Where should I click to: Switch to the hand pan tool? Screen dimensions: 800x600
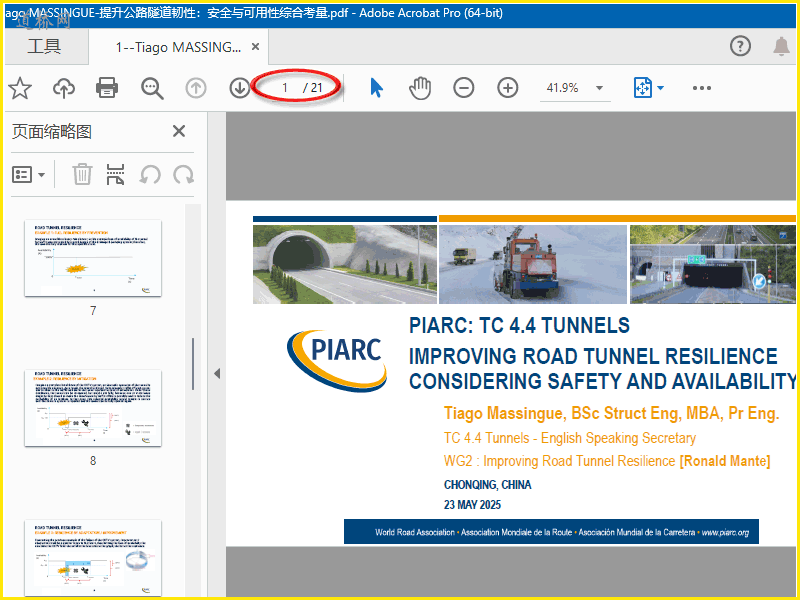coord(420,88)
